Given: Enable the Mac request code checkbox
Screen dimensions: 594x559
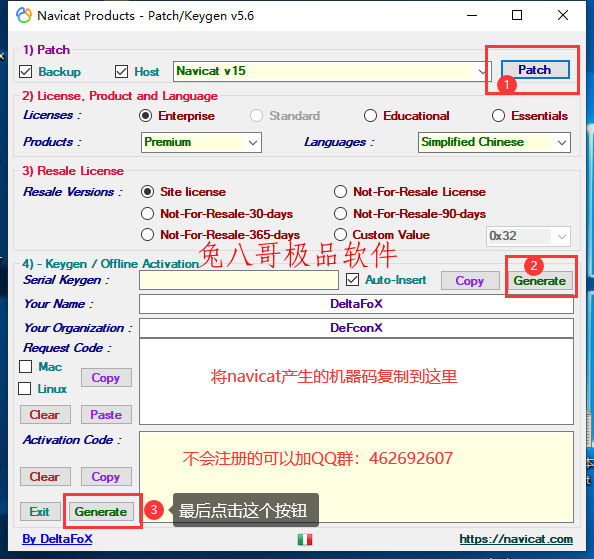Looking at the screenshot, I should tap(25, 366).
